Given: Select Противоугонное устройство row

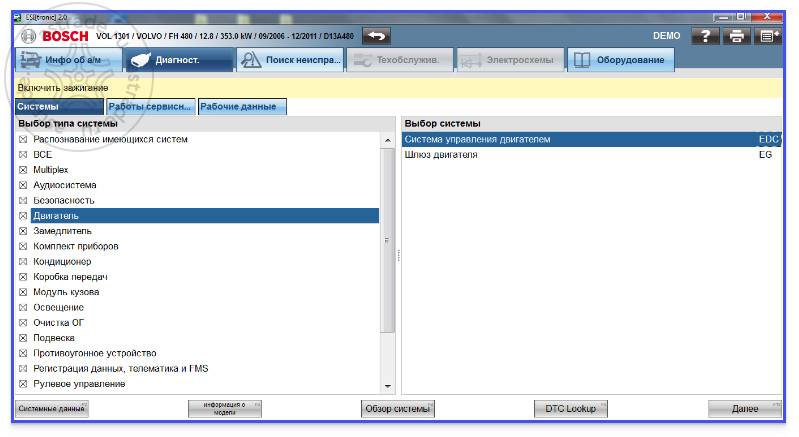Looking at the screenshot, I should click(x=205, y=353).
